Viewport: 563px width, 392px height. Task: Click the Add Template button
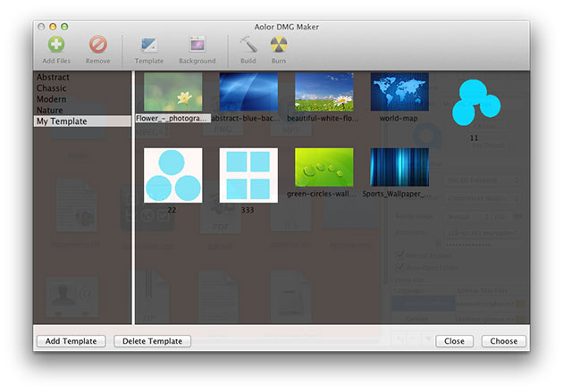coord(71,341)
